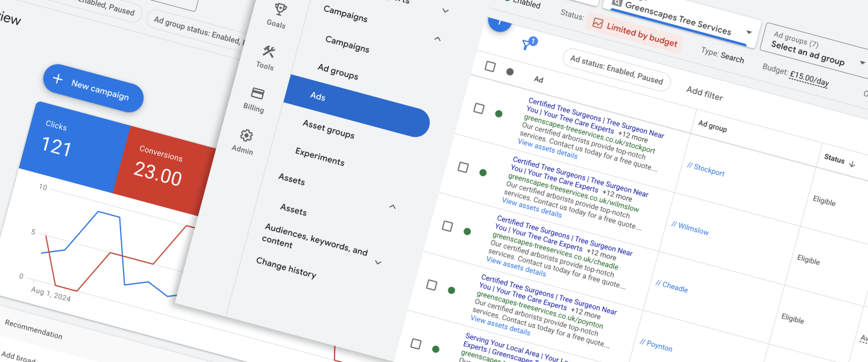This screenshot has height=362, width=868.
Task: Open Change history in the navigation
Action: pyautogui.click(x=286, y=268)
